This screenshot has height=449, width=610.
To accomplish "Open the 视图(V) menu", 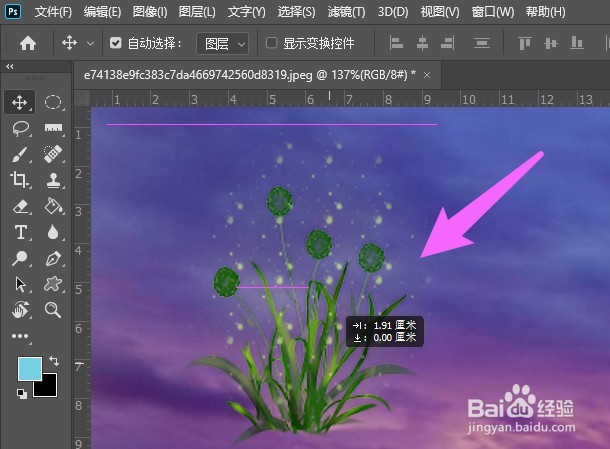I will pos(440,12).
